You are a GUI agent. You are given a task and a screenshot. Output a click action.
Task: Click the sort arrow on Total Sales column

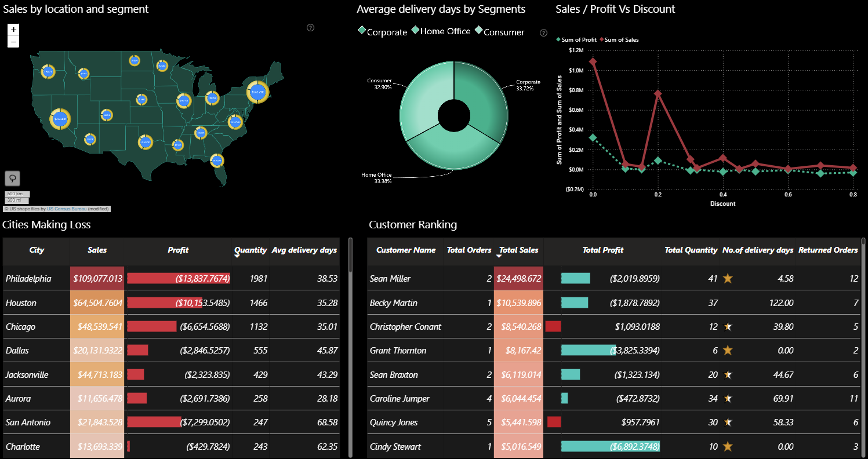click(500, 256)
